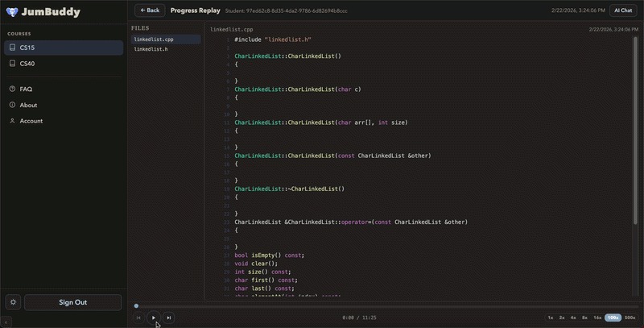Click the Student ID text in header
This screenshot has width=644, height=328.
tap(287, 11)
